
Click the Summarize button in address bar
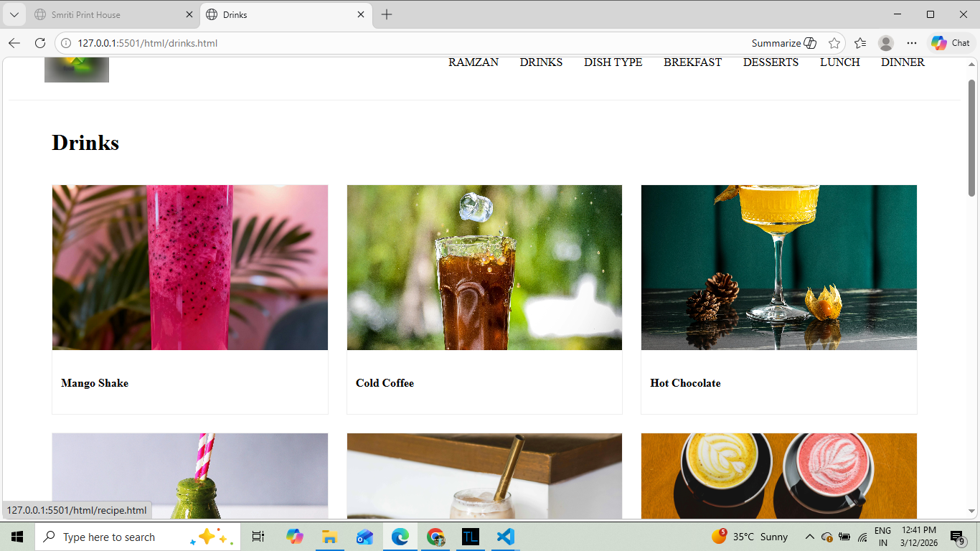[x=783, y=43]
